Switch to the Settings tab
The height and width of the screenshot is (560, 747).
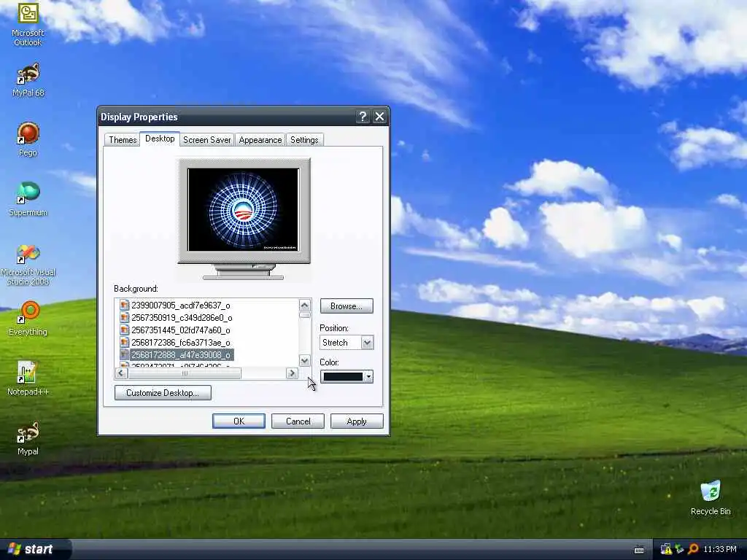click(304, 139)
